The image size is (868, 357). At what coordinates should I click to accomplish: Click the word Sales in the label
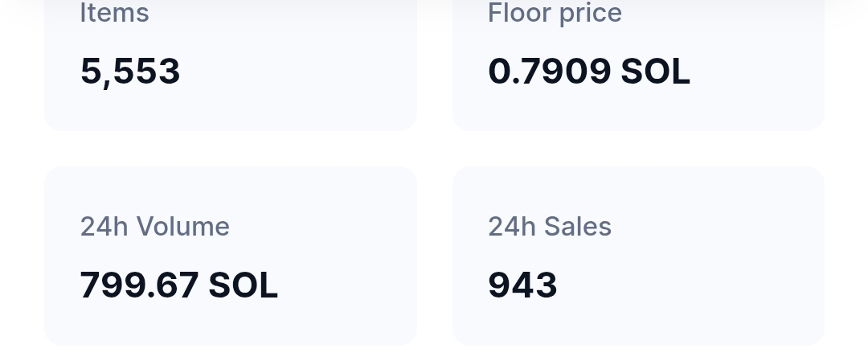point(577,227)
